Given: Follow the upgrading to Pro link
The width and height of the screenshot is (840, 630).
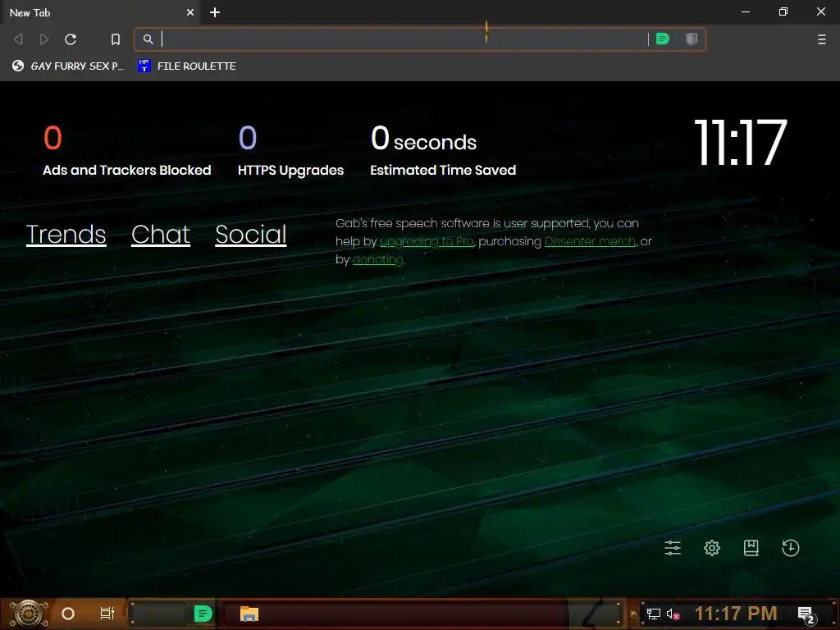Looking at the screenshot, I should (427, 242).
